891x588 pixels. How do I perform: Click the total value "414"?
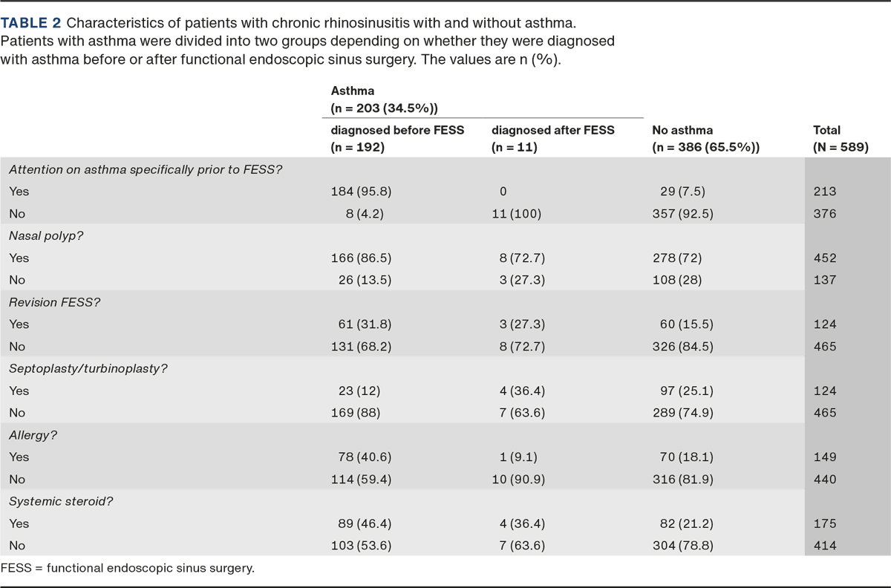click(x=825, y=546)
